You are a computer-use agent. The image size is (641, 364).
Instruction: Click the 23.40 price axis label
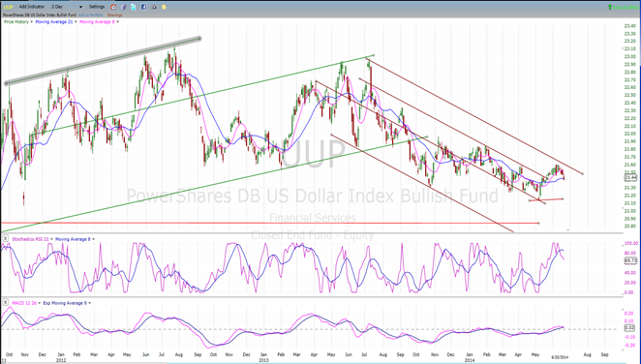click(629, 26)
